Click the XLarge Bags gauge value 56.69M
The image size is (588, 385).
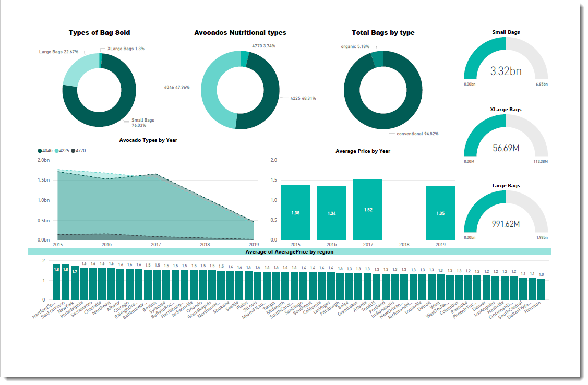506,148
